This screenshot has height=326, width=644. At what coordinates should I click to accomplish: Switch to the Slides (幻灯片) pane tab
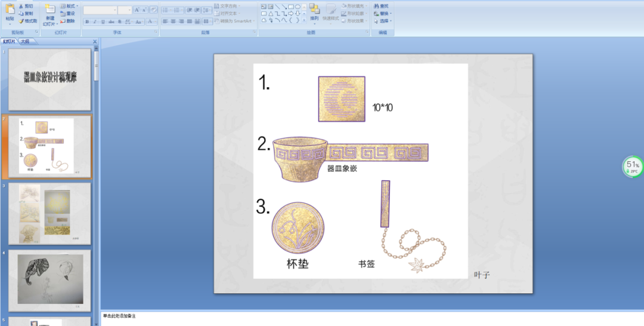[x=9, y=42]
